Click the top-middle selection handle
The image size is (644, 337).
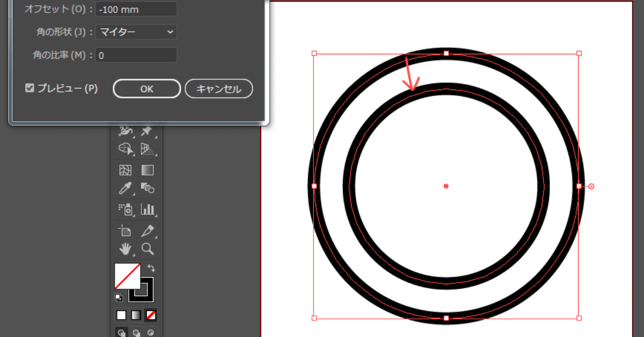click(446, 53)
